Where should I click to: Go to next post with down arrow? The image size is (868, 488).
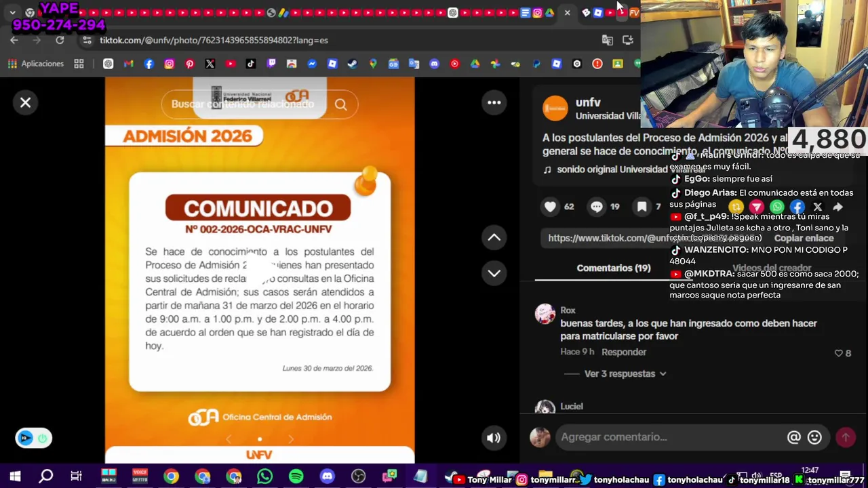tap(494, 273)
